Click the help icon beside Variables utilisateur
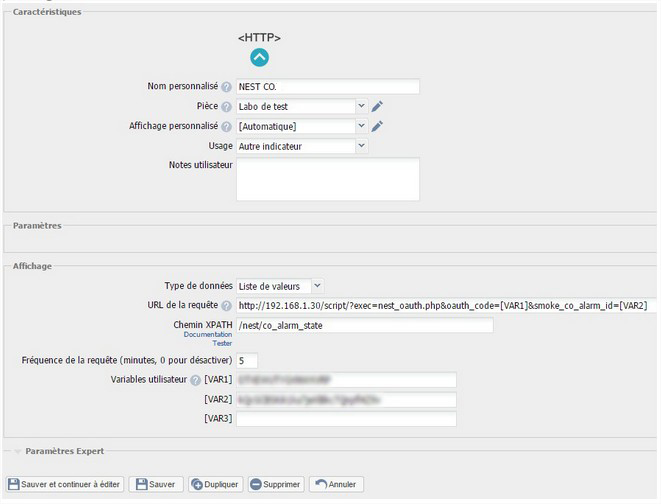Screen dimensions: 661x504 (195, 380)
